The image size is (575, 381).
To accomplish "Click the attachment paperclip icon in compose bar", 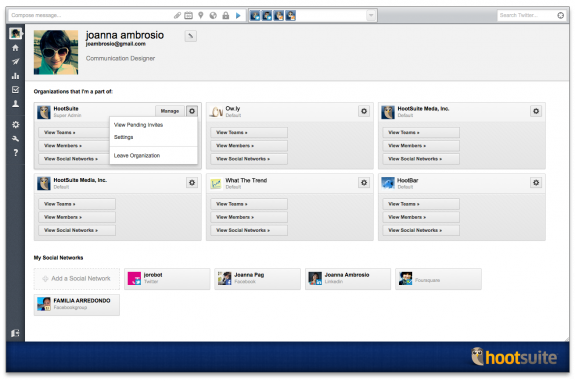I will 177,15.
